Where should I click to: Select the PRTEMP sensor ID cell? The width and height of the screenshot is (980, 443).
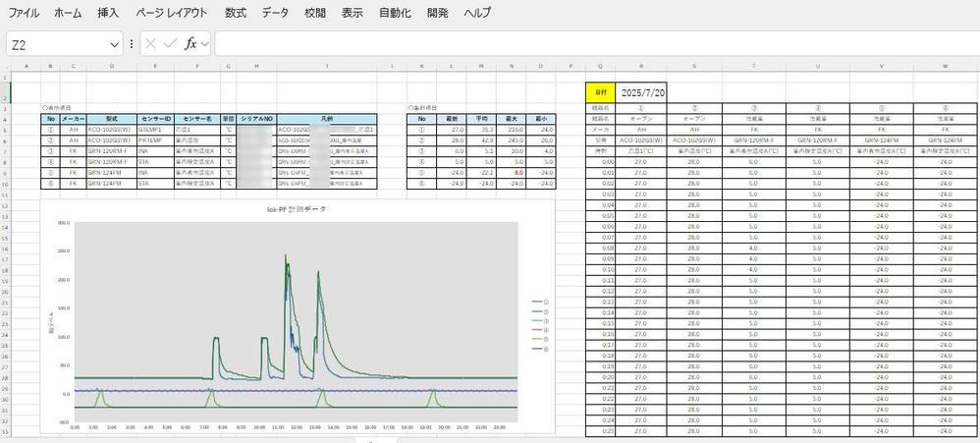point(155,140)
